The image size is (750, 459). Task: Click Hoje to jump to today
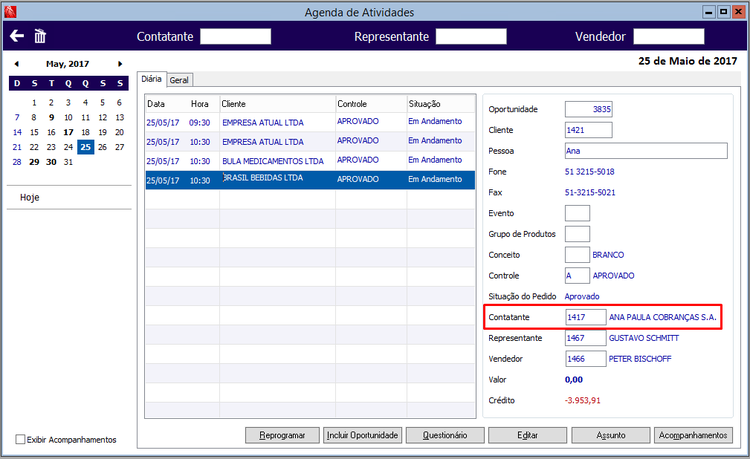[x=30, y=197]
